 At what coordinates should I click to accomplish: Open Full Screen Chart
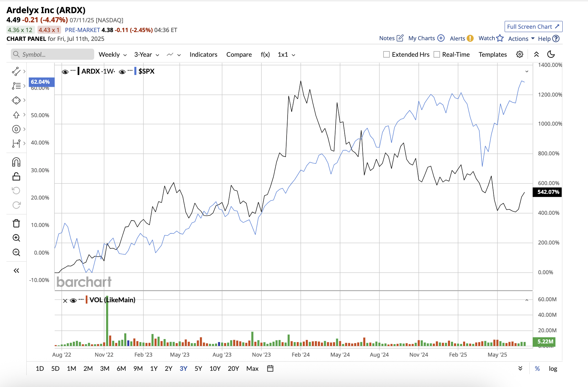533,27
